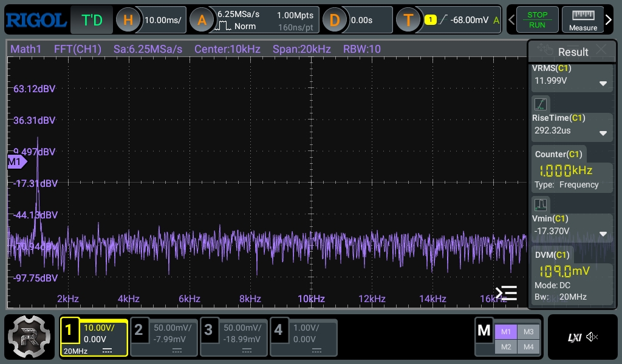Tap the Sa:6.25MSa/s FFT header label
Screen dimensions: 622x364
point(148,49)
